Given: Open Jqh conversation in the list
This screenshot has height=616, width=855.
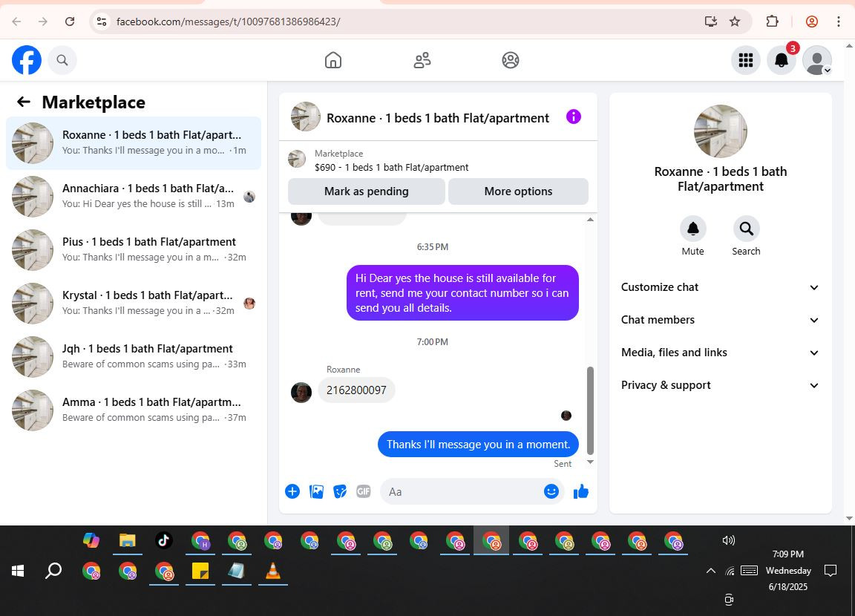Looking at the screenshot, I should coord(134,356).
